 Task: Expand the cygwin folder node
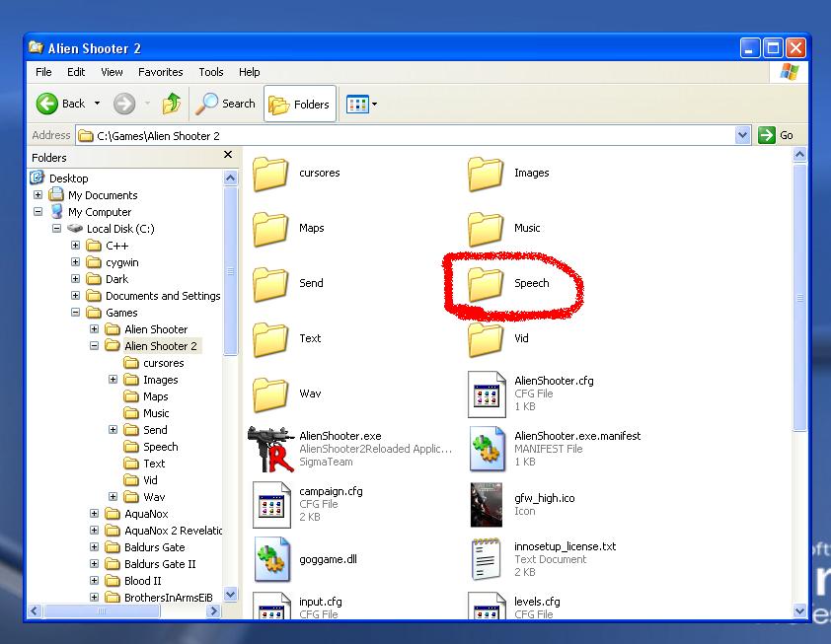point(76,262)
